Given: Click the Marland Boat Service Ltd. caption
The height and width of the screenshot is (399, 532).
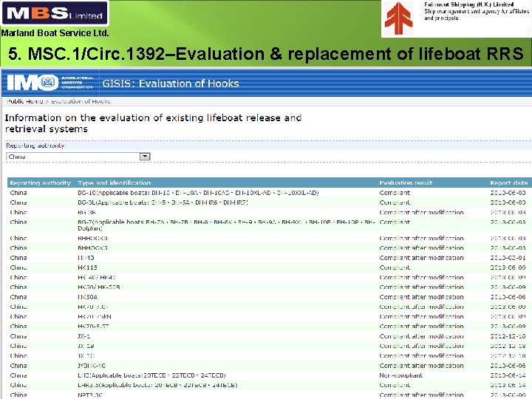Looking at the screenshot, I should 55,33.
